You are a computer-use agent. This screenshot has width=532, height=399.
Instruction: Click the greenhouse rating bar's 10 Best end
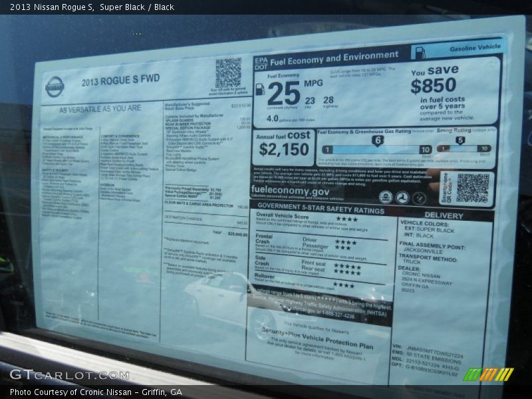[x=425, y=150]
